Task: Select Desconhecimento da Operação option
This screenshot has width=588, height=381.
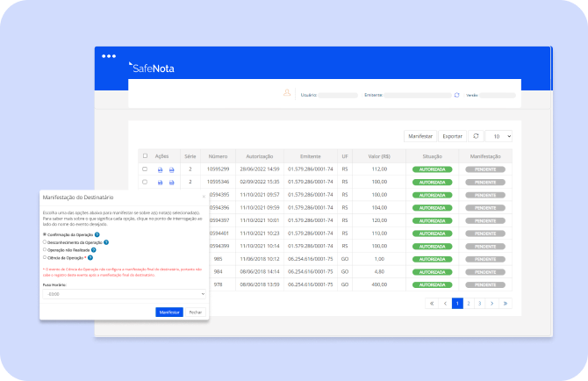Action: coord(45,242)
